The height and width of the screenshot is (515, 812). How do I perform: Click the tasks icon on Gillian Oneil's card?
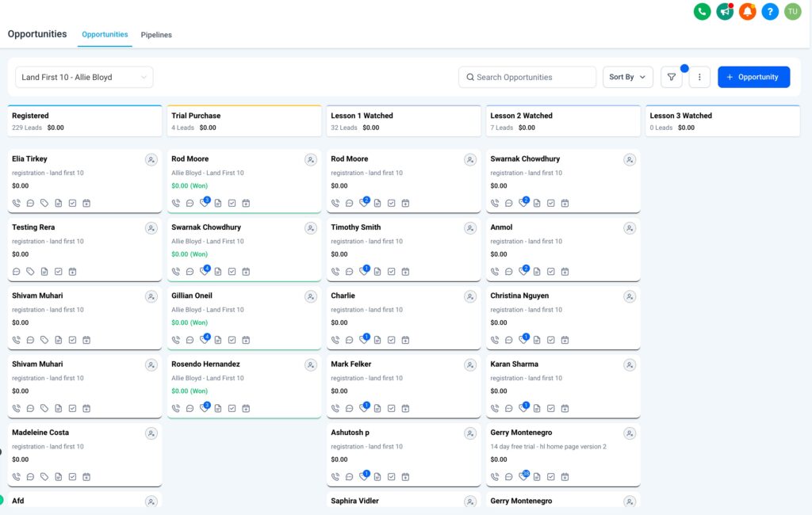[x=232, y=339]
